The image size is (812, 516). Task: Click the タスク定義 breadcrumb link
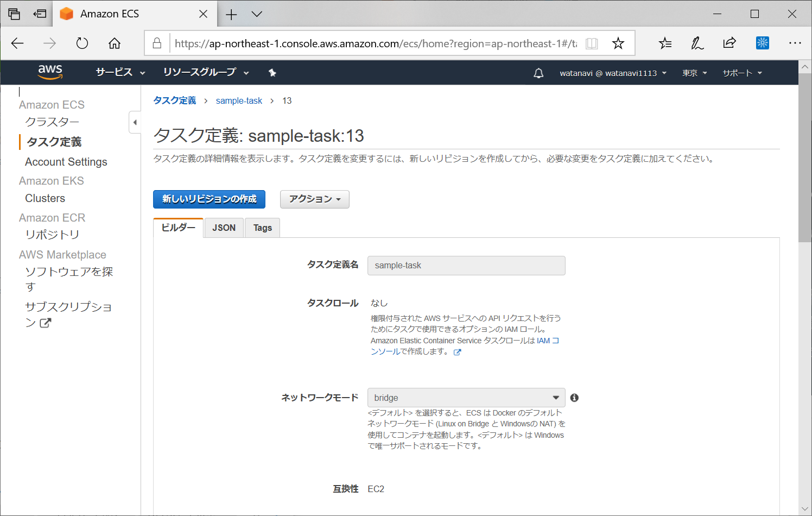click(175, 100)
